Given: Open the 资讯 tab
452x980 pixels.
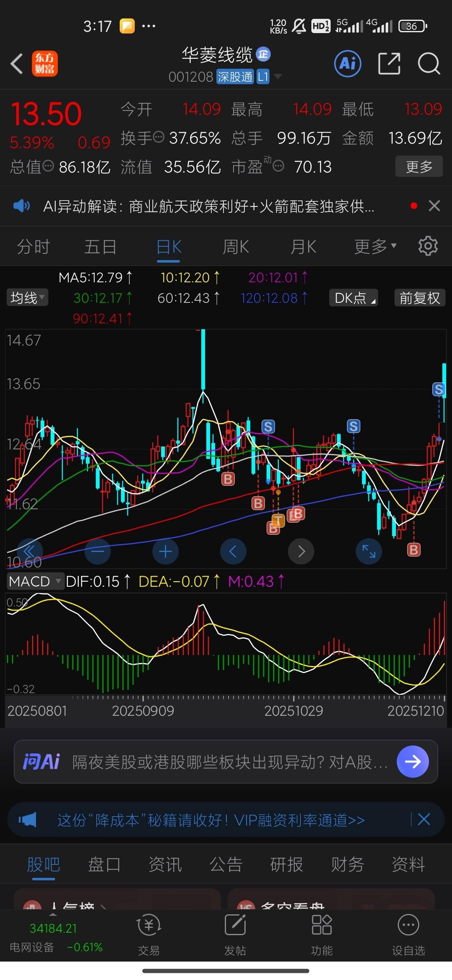Looking at the screenshot, I should pyautogui.click(x=165, y=864).
